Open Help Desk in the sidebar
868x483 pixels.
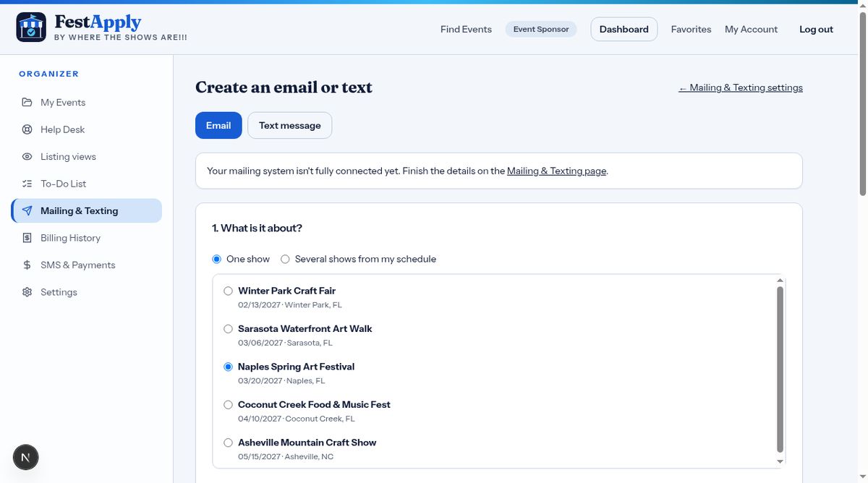coord(86,129)
